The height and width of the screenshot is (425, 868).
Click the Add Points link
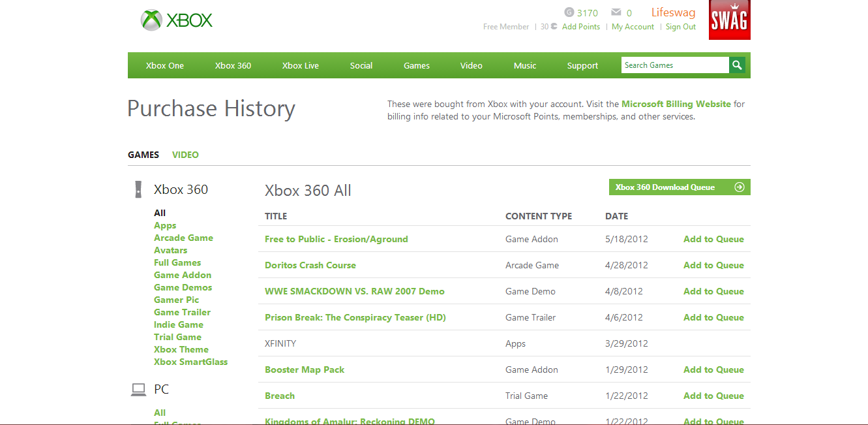pyautogui.click(x=581, y=27)
